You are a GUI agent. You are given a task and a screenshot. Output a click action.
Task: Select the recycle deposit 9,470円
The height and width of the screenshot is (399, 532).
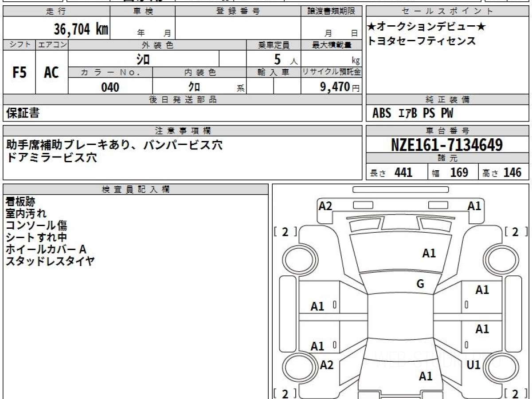[340, 87]
